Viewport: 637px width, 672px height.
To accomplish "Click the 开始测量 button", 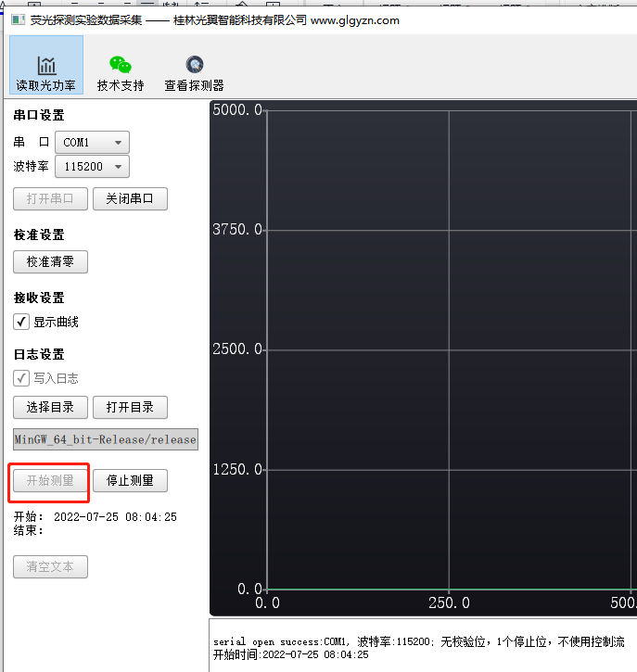I will (50, 480).
